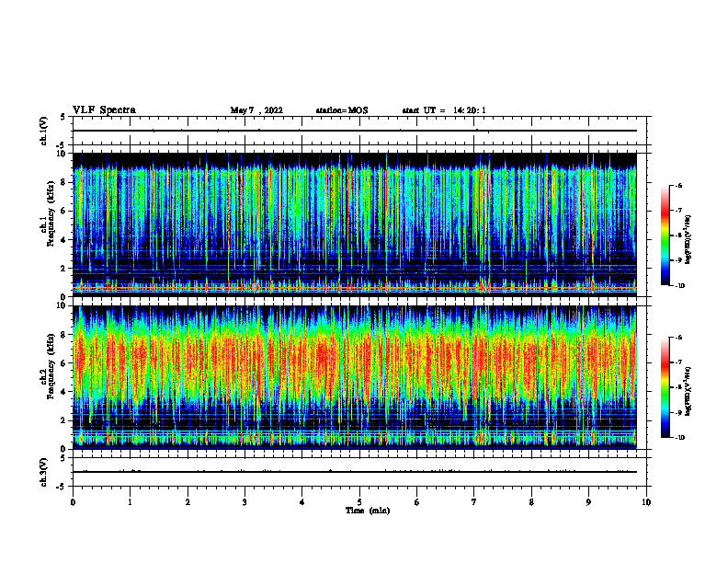The image size is (728, 563).
Task: Click the "-7" tick on ch.2 colorbar
Action: pos(678,362)
